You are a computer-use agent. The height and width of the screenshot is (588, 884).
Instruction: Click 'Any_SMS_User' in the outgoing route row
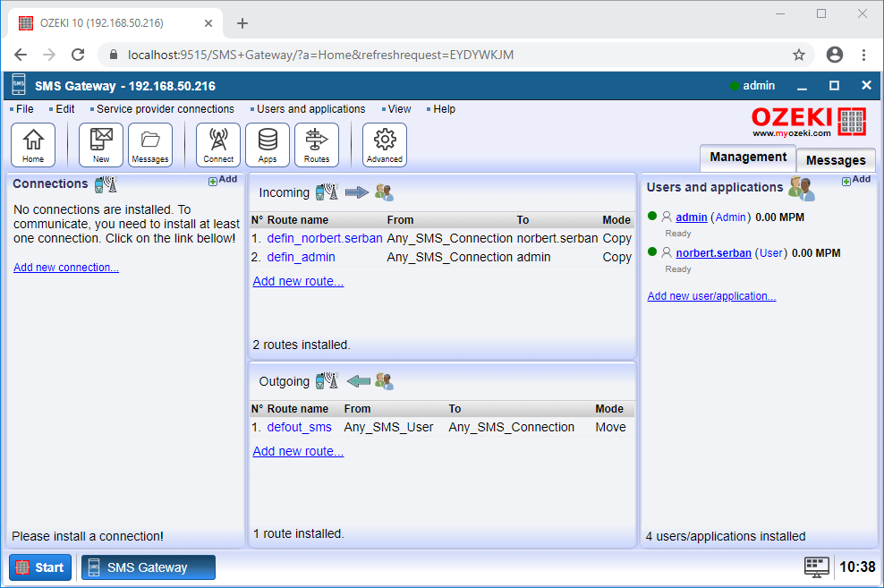pyautogui.click(x=388, y=427)
